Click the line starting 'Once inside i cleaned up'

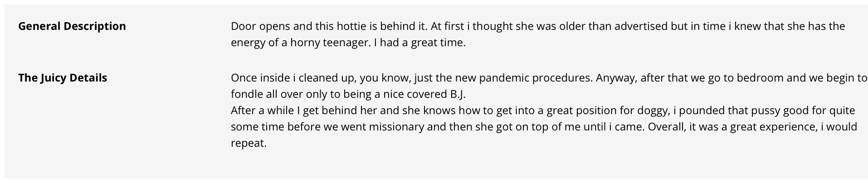pos(549,78)
